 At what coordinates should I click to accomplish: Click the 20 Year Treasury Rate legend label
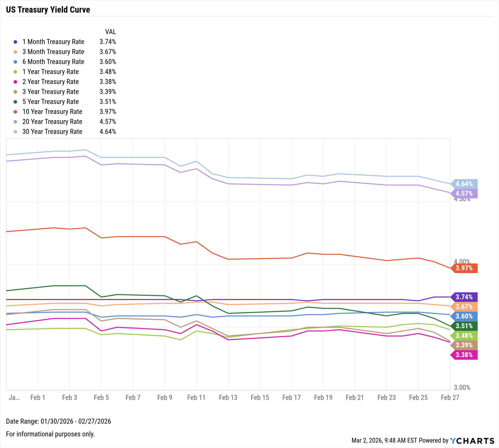coord(52,122)
